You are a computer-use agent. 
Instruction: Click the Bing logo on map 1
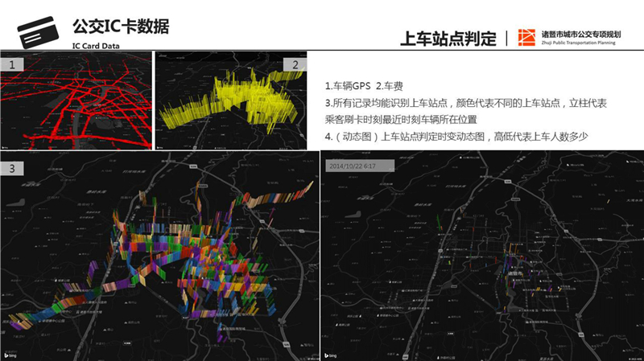(6, 146)
